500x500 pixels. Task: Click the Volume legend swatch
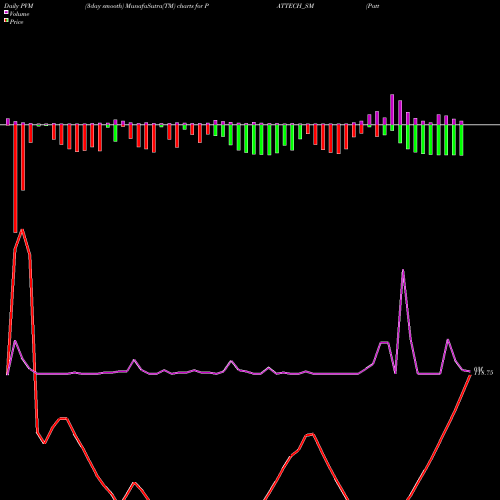[6, 12]
